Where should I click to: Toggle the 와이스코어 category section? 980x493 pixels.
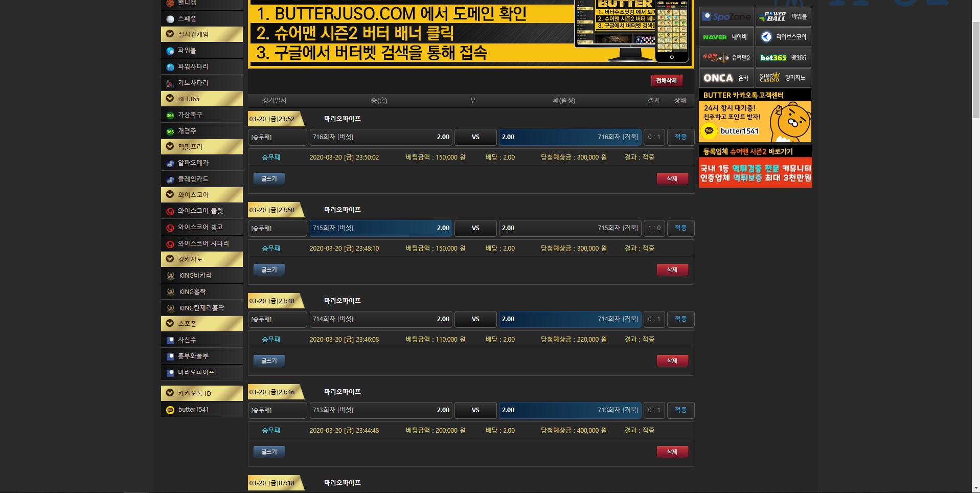pyautogui.click(x=202, y=195)
